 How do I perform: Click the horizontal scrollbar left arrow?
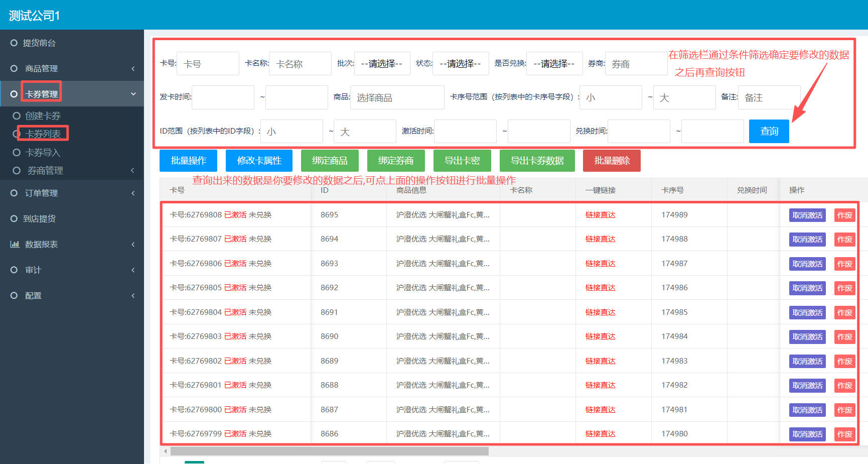tap(166, 451)
